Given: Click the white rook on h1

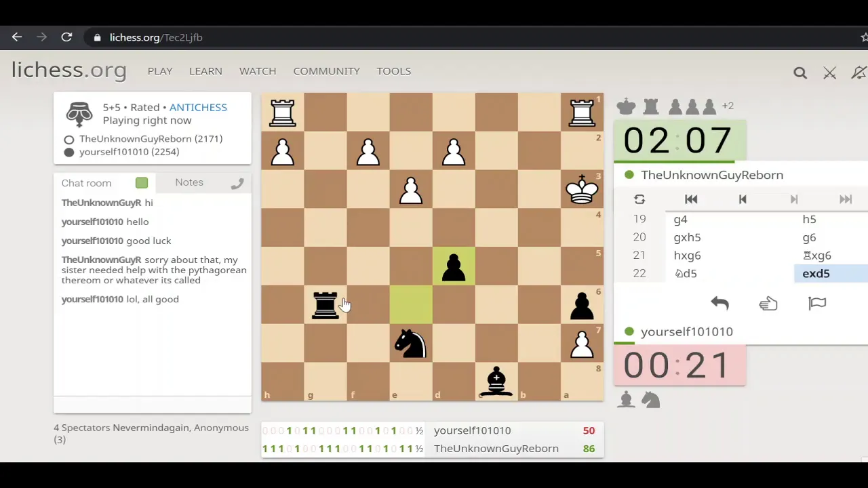Looking at the screenshot, I should coord(283,113).
